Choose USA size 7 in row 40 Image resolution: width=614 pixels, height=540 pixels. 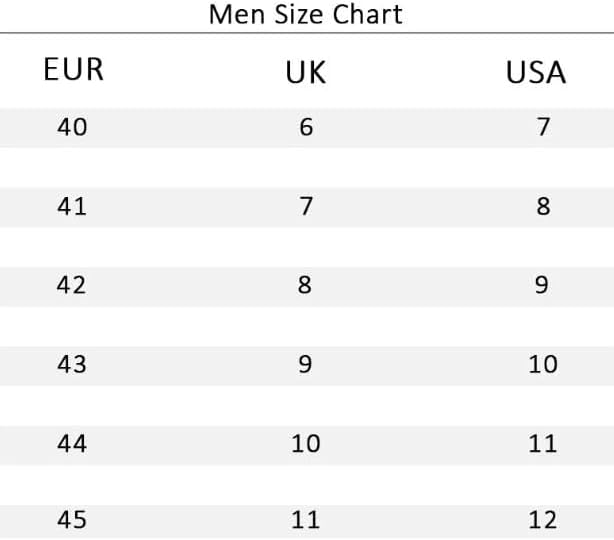543,127
